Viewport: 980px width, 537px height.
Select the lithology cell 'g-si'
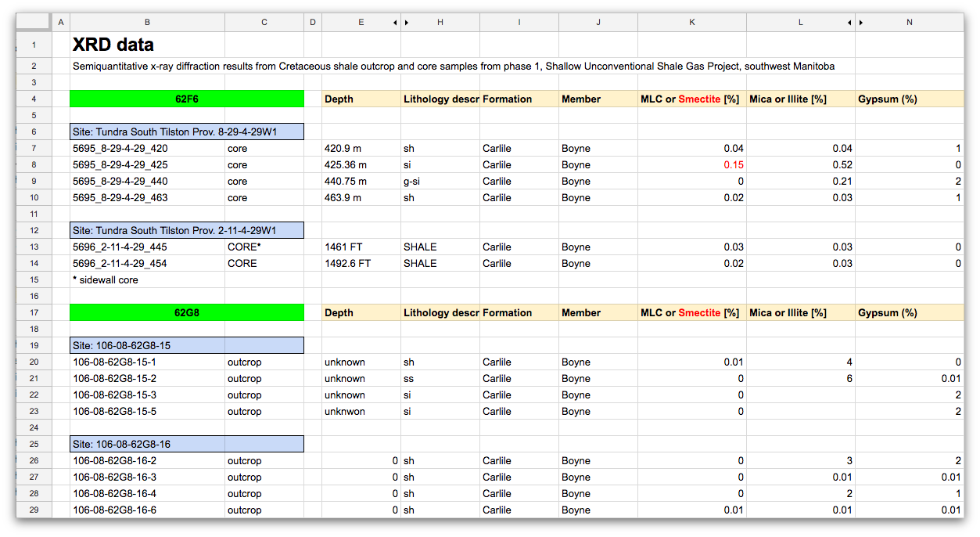(x=440, y=182)
